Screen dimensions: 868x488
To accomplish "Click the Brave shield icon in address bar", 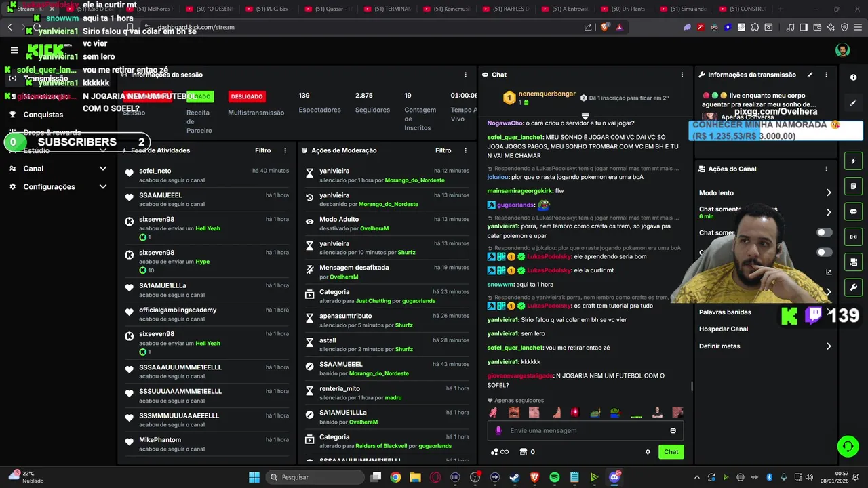I will click(604, 27).
